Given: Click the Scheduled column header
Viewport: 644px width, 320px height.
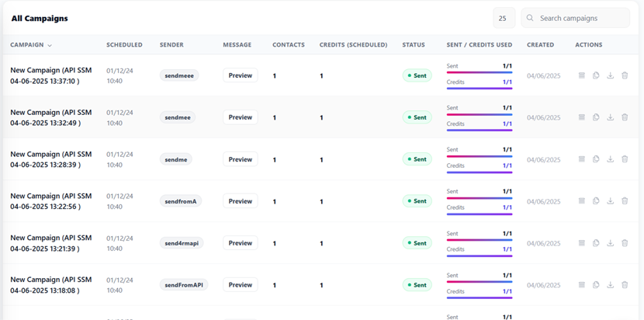Looking at the screenshot, I should coord(124,45).
